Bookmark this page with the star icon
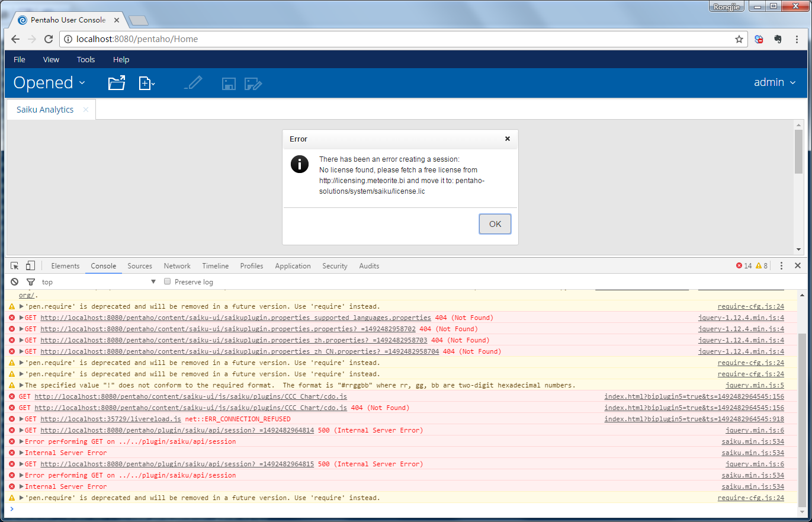Viewport: 812px width, 522px height. (x=739, y=39)
